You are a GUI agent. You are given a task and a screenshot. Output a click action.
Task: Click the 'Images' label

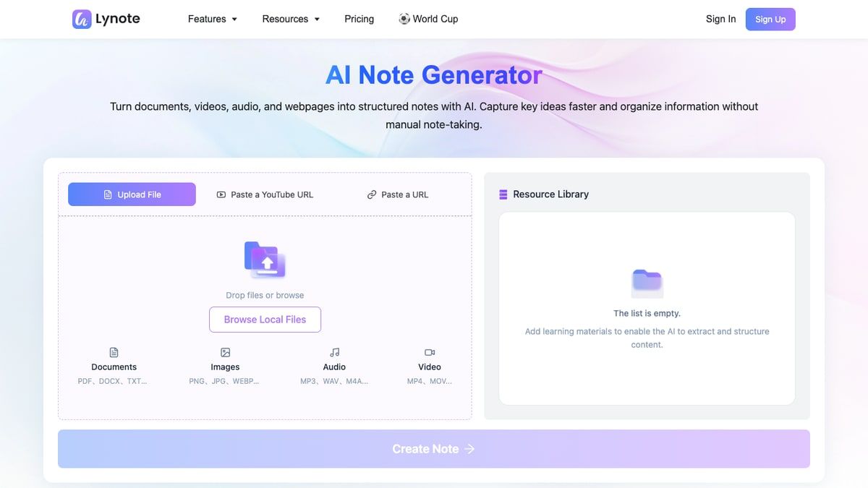225,367
